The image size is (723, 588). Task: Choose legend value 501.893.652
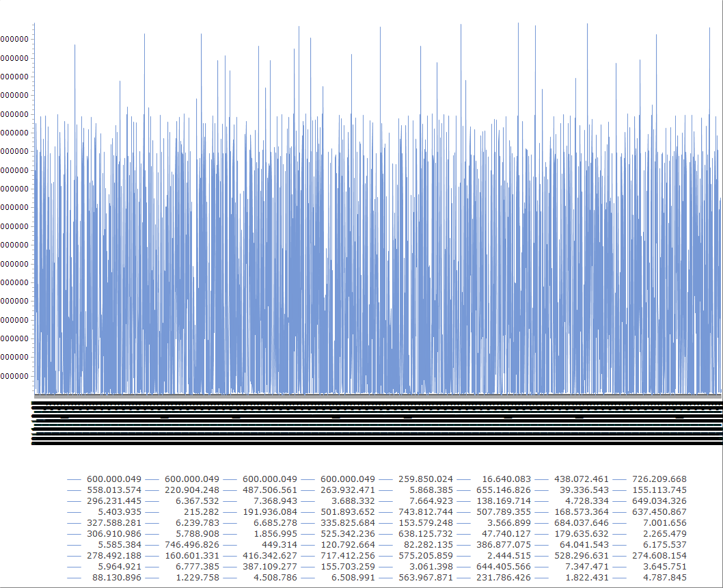pos(348,512)
